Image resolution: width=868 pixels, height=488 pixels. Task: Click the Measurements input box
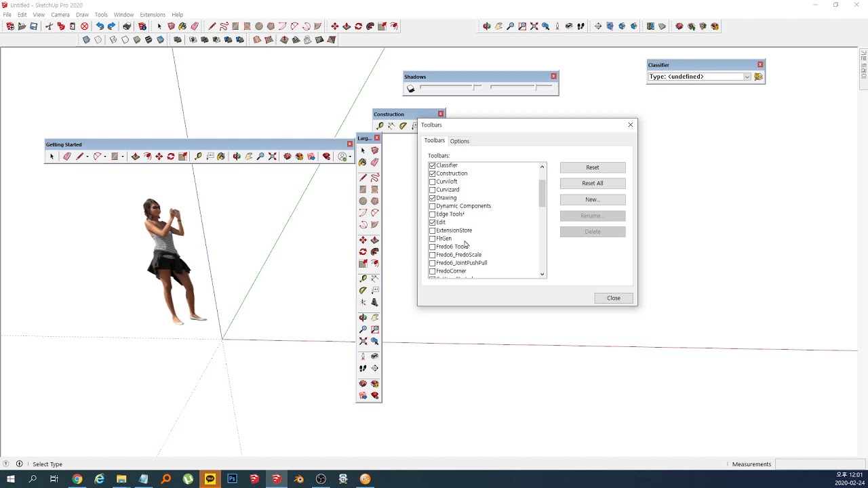821,464
